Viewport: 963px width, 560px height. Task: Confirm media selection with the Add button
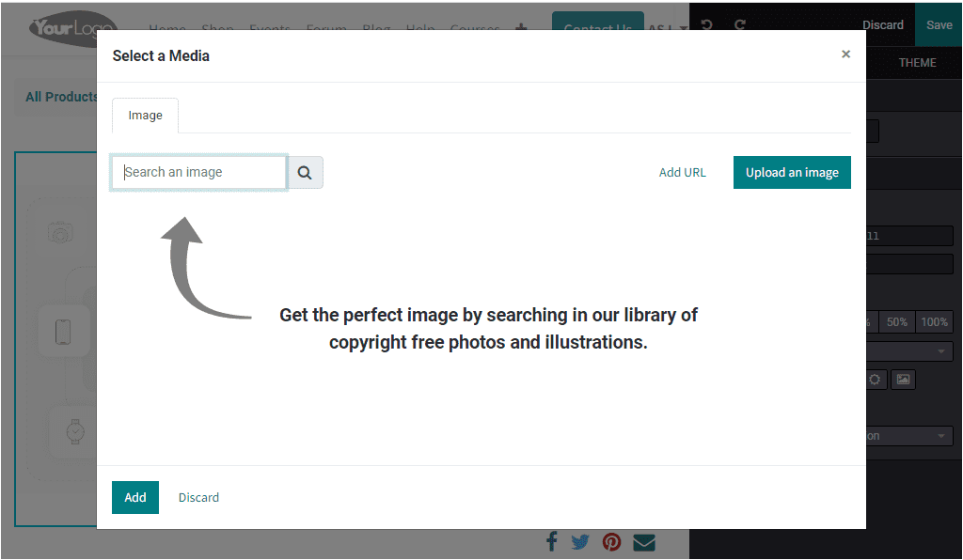tap(134, 497)
